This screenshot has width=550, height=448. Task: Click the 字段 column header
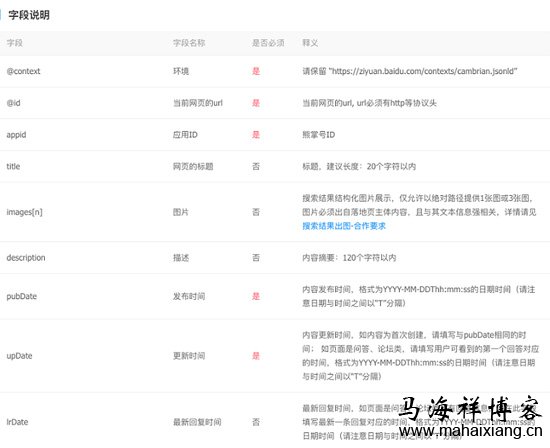click(x=14, y=43)
